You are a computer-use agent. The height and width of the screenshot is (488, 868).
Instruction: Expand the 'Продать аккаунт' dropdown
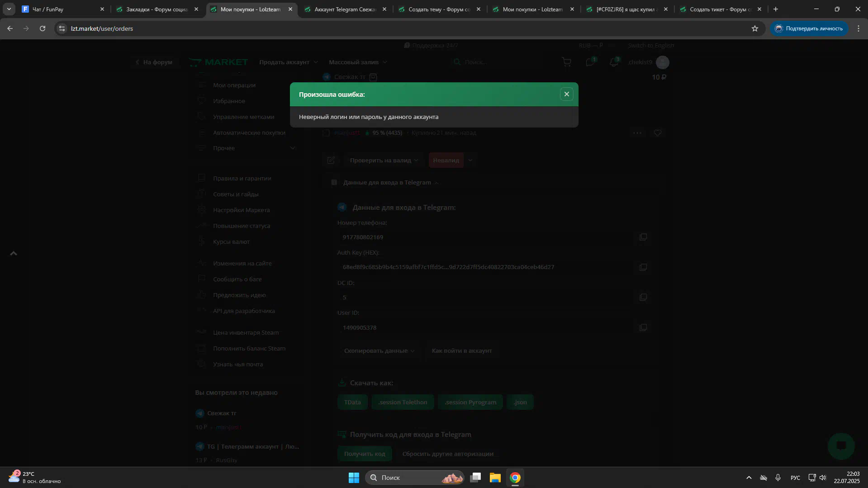289,62
